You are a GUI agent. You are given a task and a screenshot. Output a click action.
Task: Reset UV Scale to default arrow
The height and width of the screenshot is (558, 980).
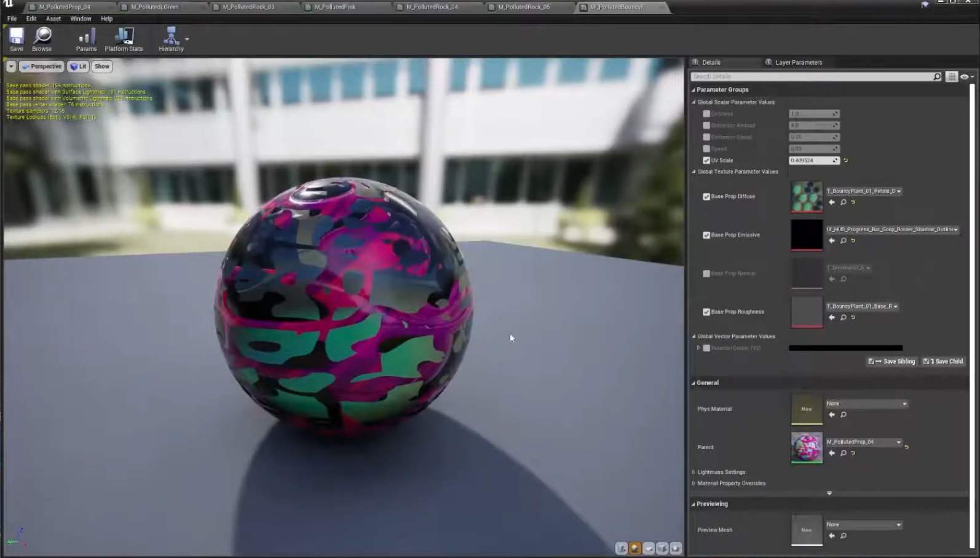(846, 161)
